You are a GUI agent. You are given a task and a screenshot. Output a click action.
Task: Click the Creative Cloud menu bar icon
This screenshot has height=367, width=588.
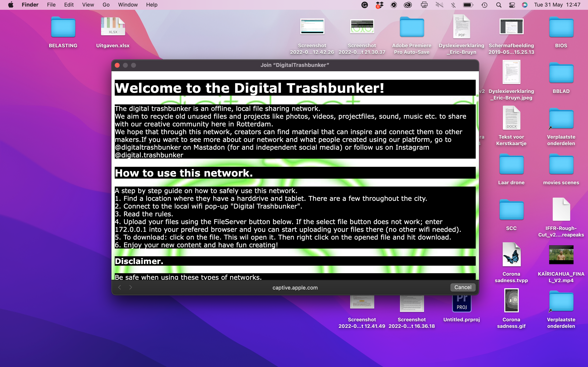pos(408,5)
